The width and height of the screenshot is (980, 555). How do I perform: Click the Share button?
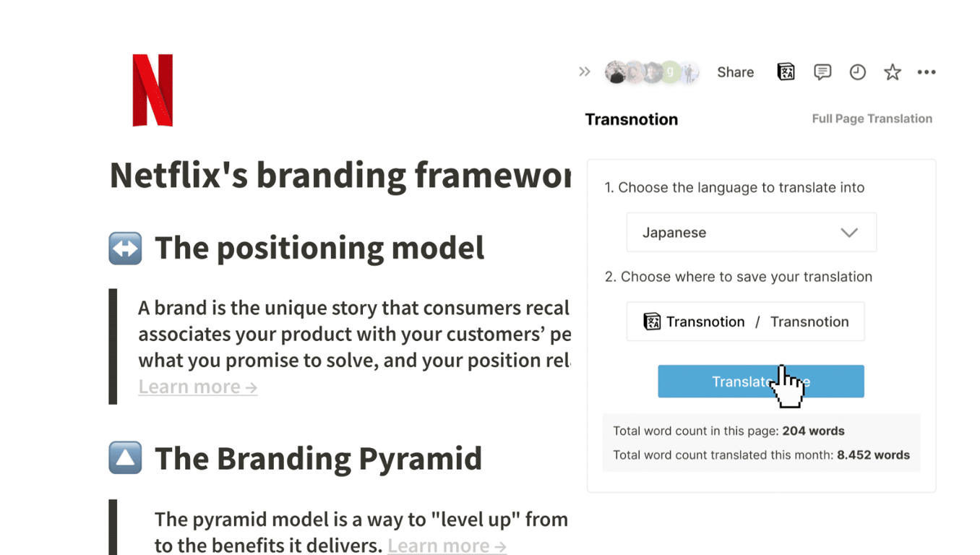point(735,72)
